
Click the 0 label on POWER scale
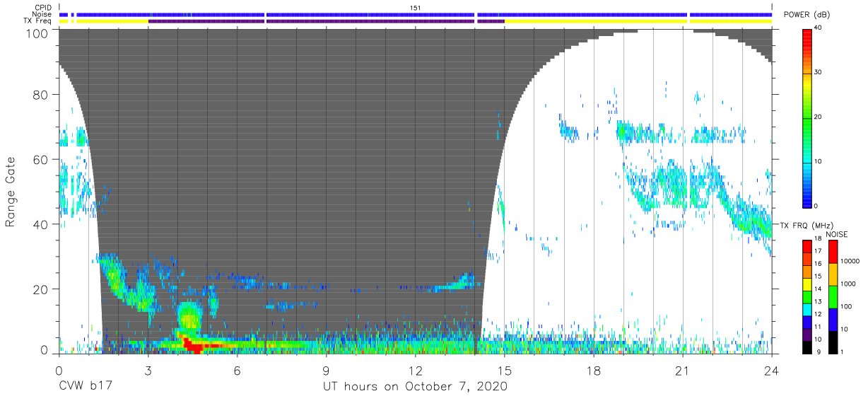click(x=817, y=206)
